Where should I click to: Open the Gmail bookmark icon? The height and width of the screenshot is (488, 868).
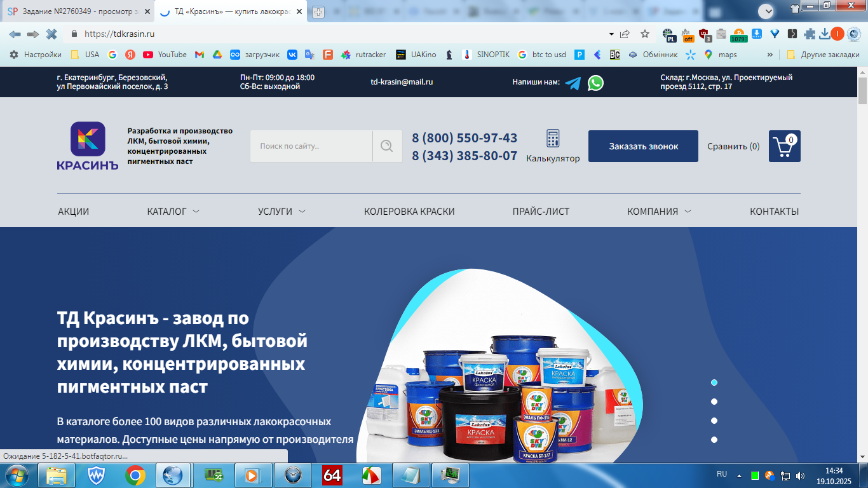(200, 55)
